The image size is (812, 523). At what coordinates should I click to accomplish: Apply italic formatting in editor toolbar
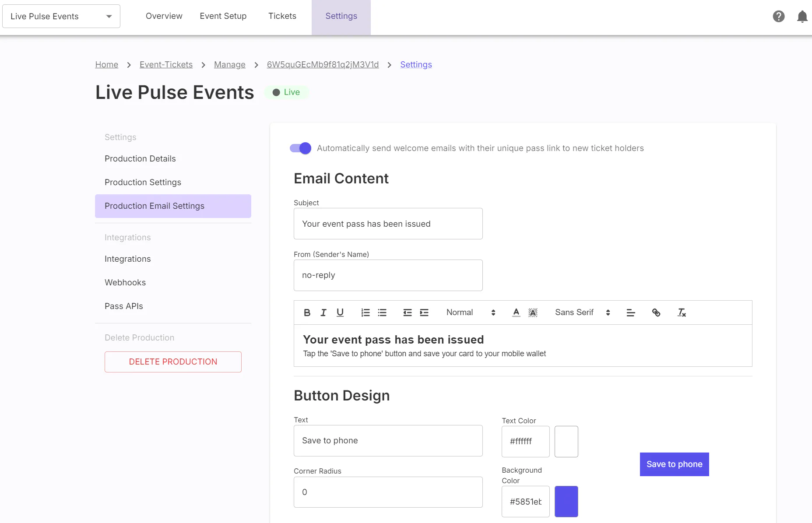pyautogui.click(x=323, y=312)
